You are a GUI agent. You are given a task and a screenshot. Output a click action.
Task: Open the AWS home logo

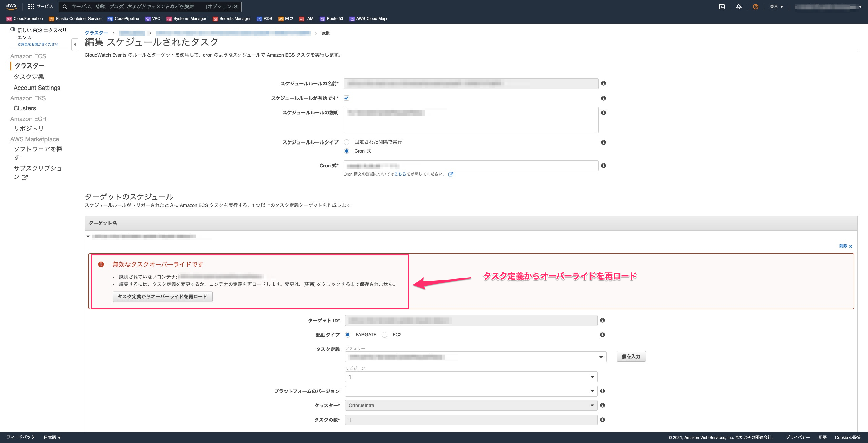point(11,6)
